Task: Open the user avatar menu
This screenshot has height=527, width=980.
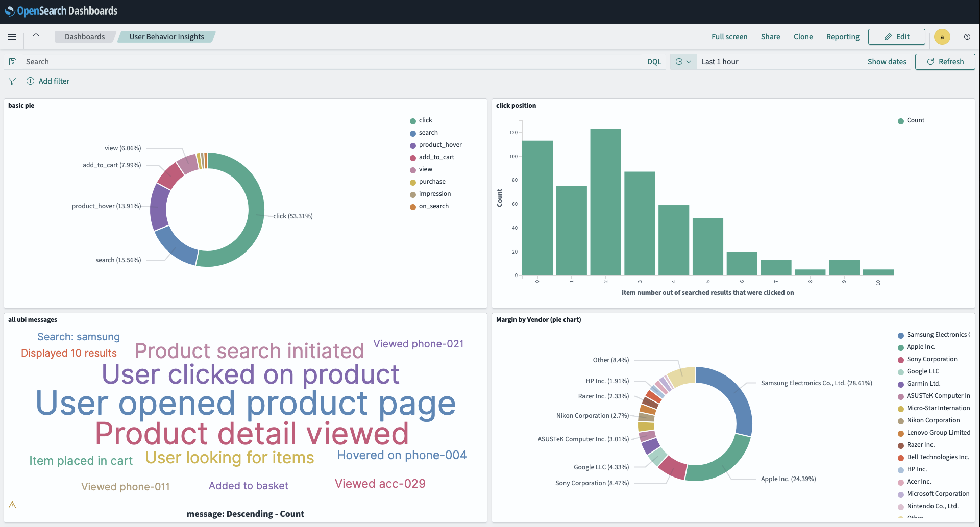Action: coord(942,37)
